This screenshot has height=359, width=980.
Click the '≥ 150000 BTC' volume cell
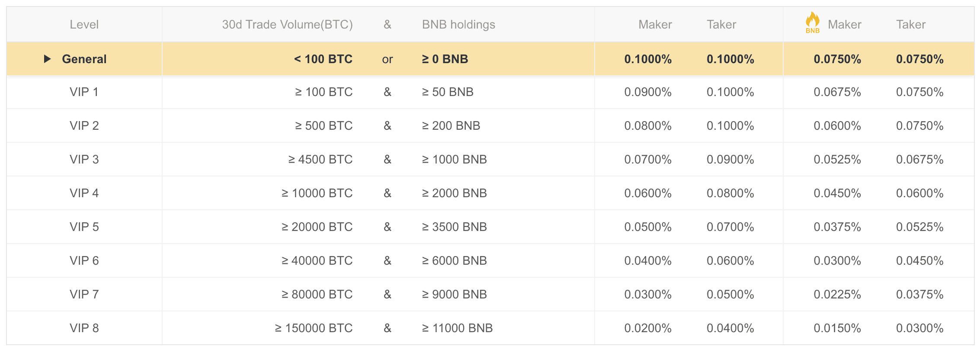coord(314,328)
